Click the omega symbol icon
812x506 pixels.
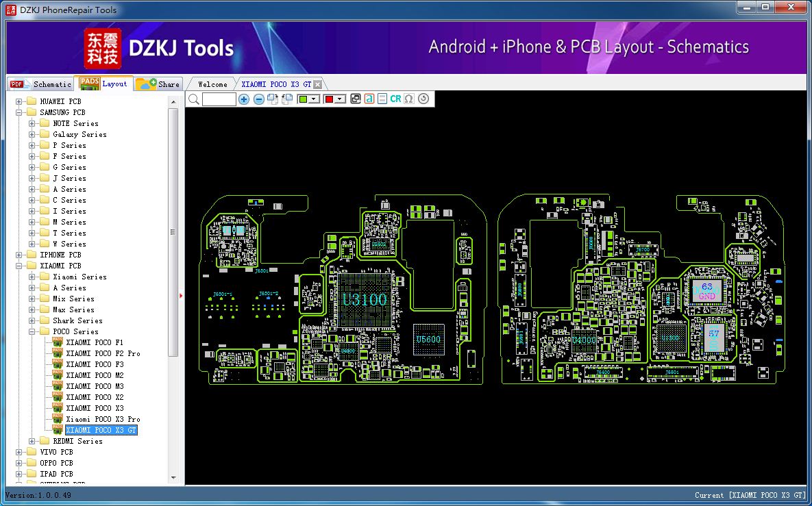tap(409, 99)
